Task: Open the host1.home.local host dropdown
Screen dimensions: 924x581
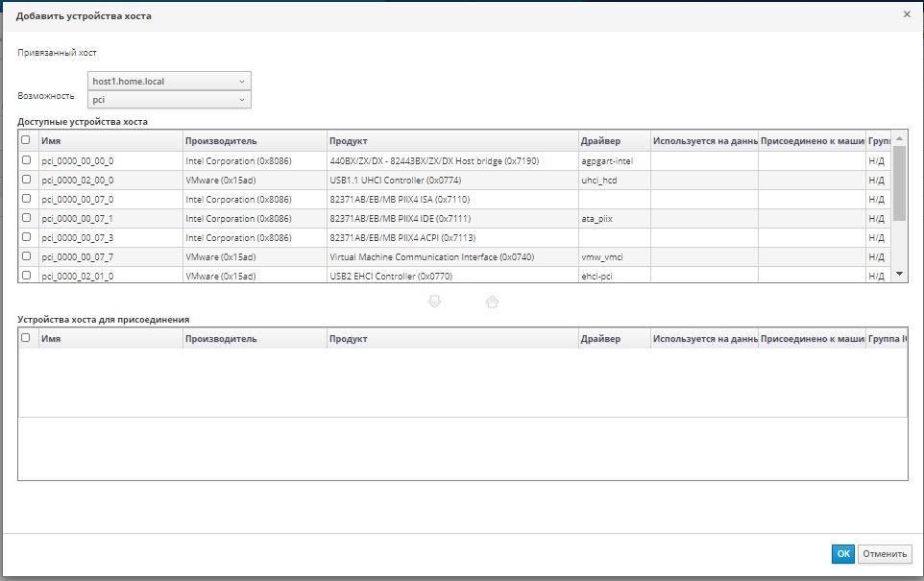Action: point(169,82)
